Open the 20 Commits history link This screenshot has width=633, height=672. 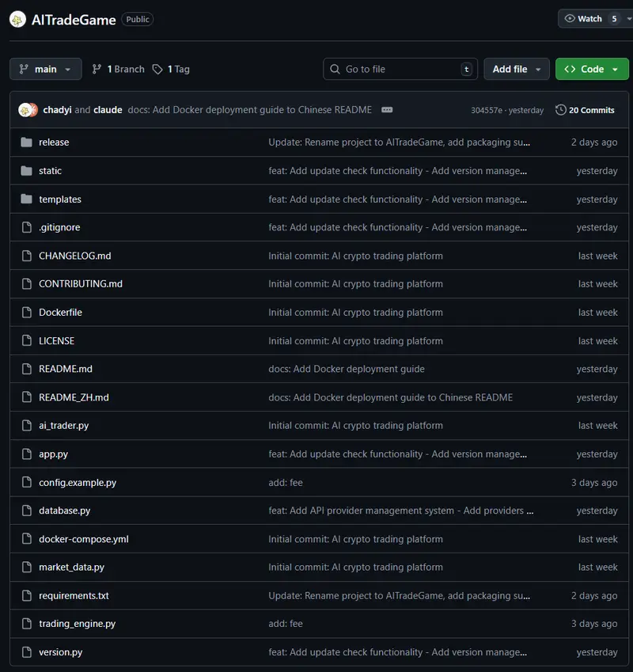pyautogui.click(x=591, y=110)
